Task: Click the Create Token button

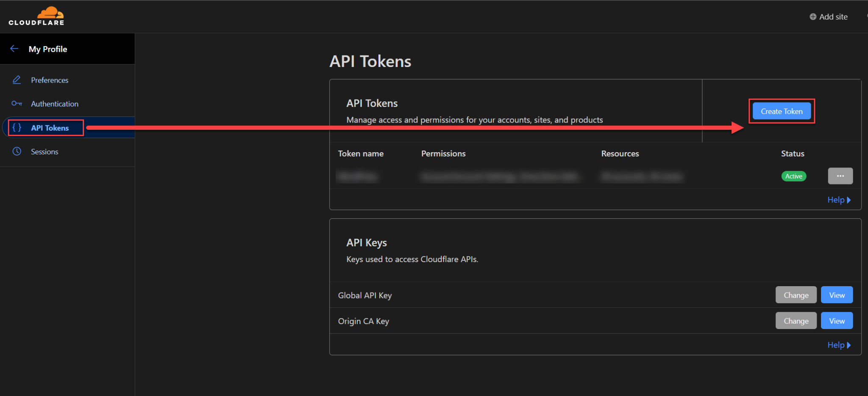Action: point(782,111)
